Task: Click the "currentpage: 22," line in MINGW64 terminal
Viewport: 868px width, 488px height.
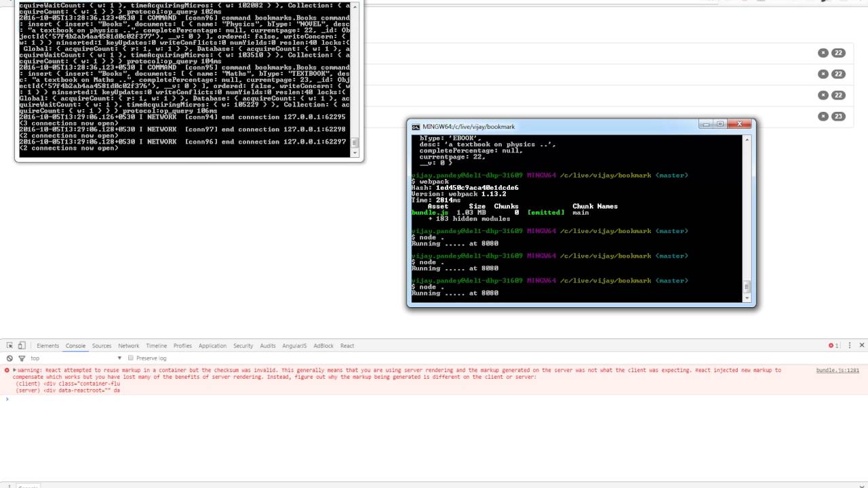Action: (452, 157)
